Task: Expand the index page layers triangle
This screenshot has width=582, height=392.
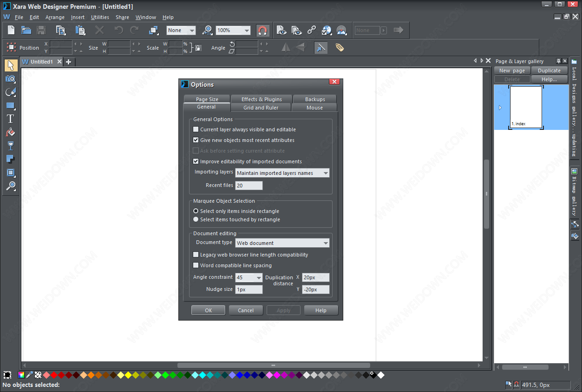Action: pyautogui.click(x=500, y=108)
